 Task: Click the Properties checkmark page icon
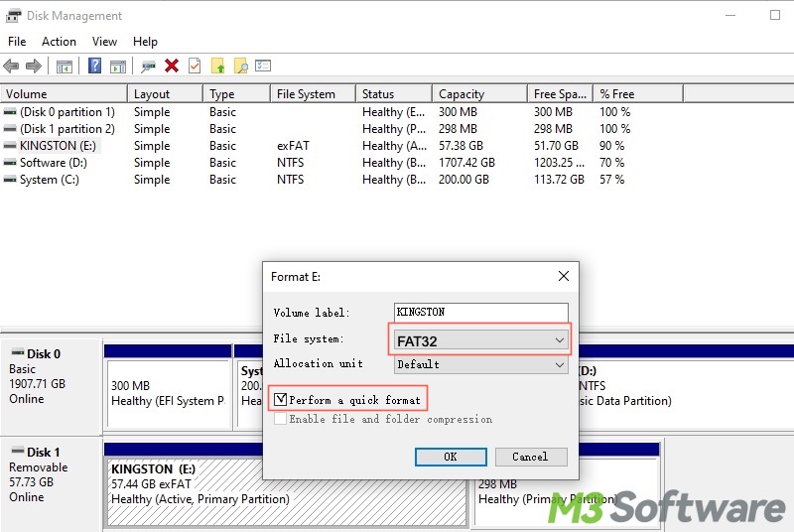tap(195, 66)
